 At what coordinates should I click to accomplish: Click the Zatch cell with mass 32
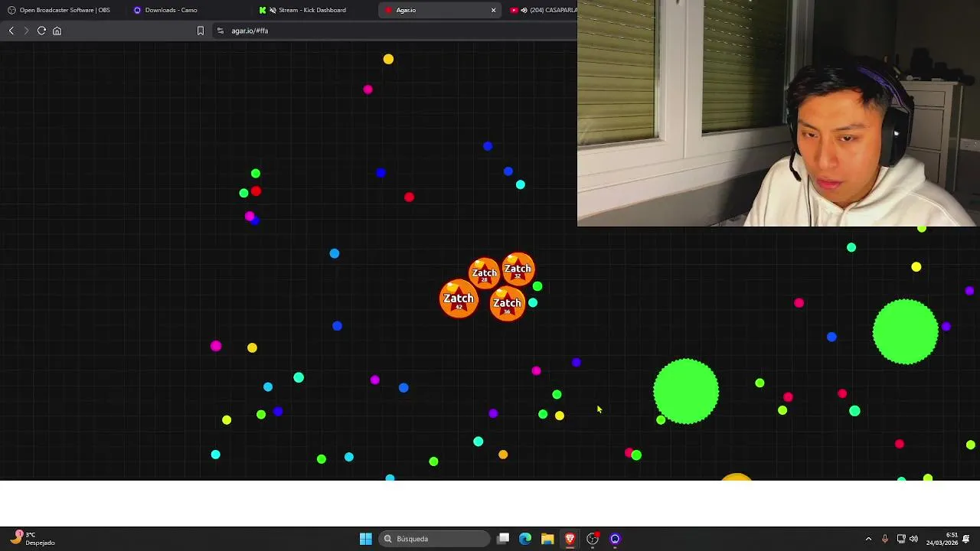click(518, 269)
